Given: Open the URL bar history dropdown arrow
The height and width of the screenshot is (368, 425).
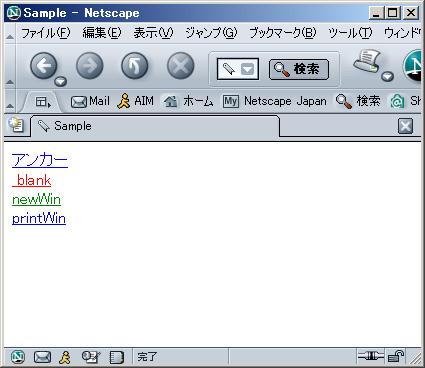Looking at the screenshot, I should click(248, 69).
